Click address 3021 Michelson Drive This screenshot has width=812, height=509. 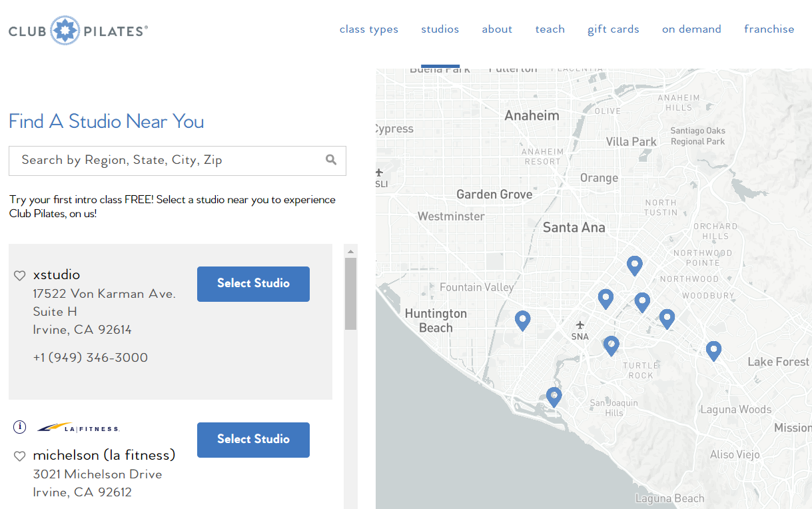coord(98,474)
